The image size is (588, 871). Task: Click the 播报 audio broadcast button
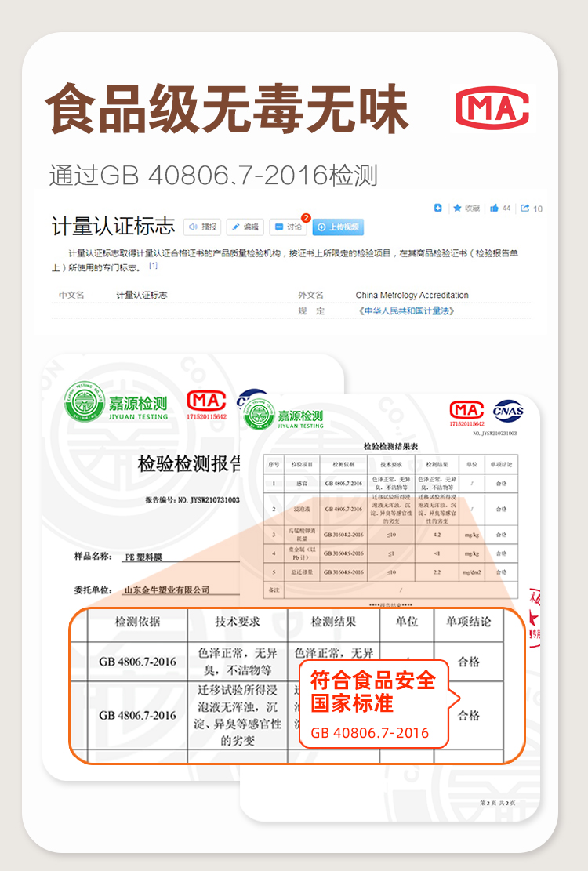(202, 227)
